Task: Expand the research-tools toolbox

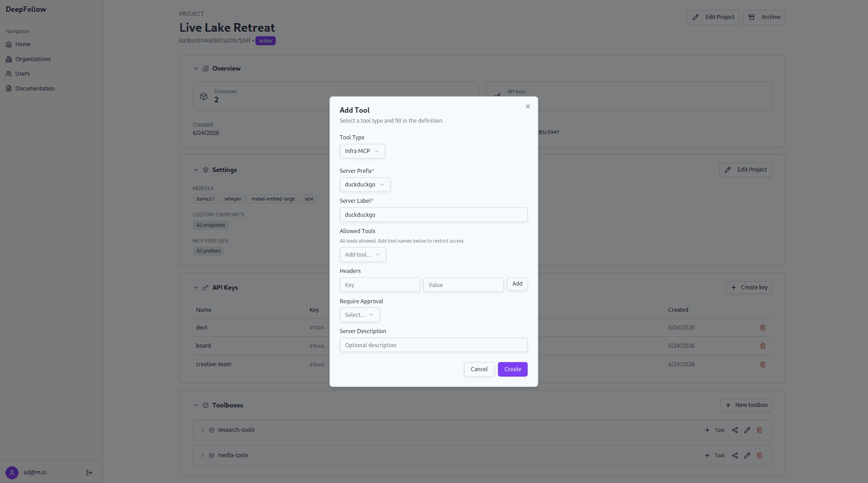Action: click(x=202, y=430)
